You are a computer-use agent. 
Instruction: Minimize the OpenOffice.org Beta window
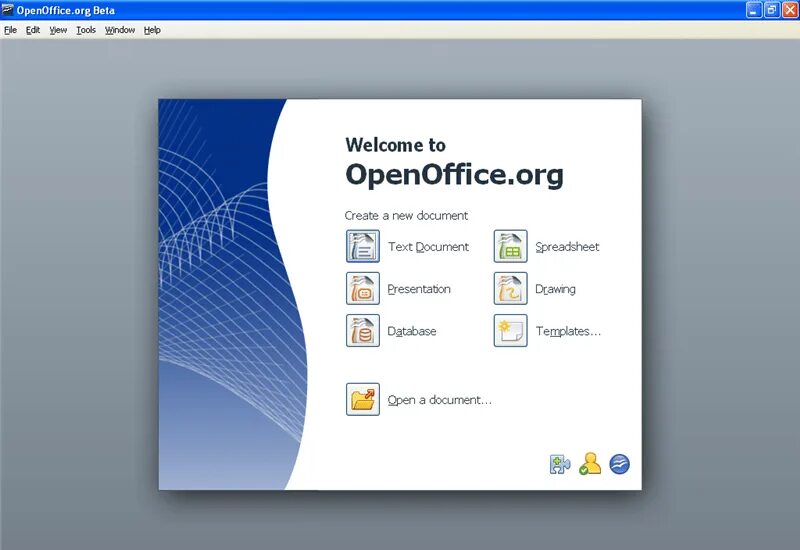(x=754, y=10)
